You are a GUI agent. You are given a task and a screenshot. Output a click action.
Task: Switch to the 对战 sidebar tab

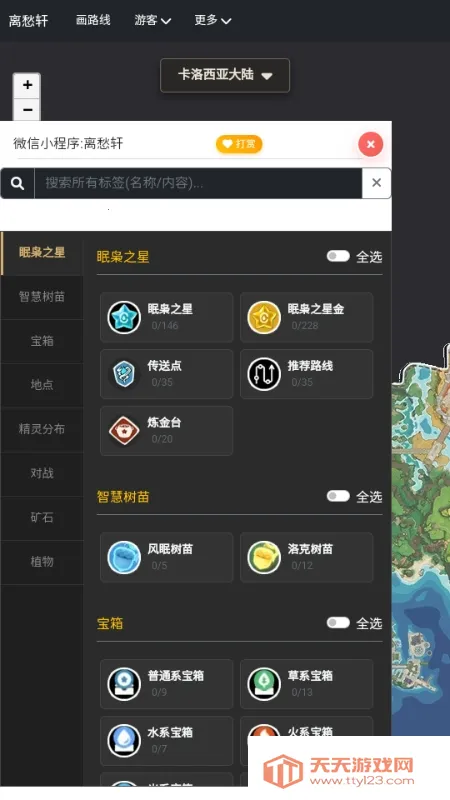click(42, 473)
